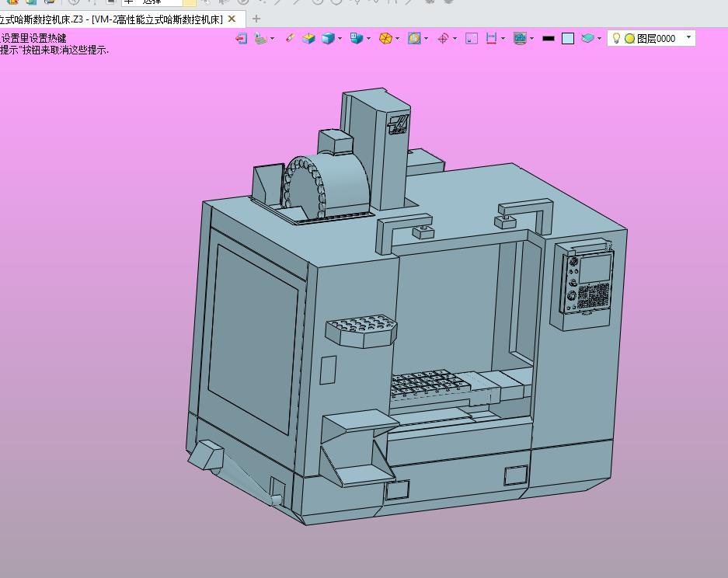This screenshot has height=578, width=728.
Task: Open the 图层0000 layer selector dropdown
Action: (x=651, y=39)
